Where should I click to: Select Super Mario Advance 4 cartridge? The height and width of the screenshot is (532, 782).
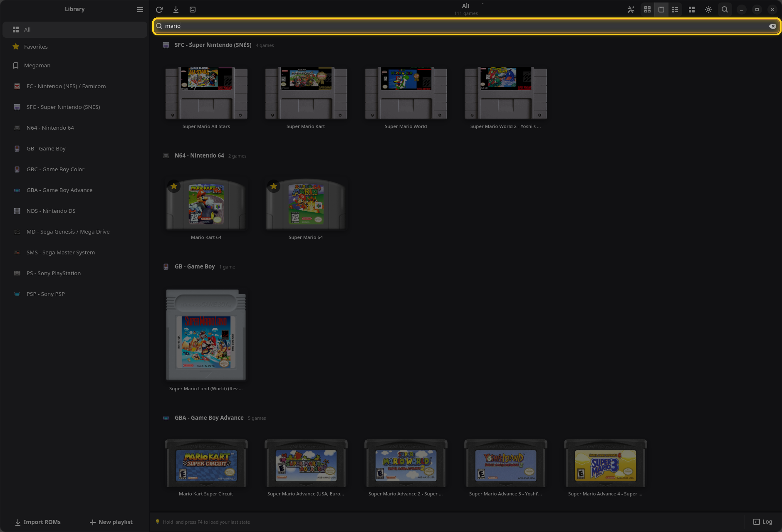[606, 463]
